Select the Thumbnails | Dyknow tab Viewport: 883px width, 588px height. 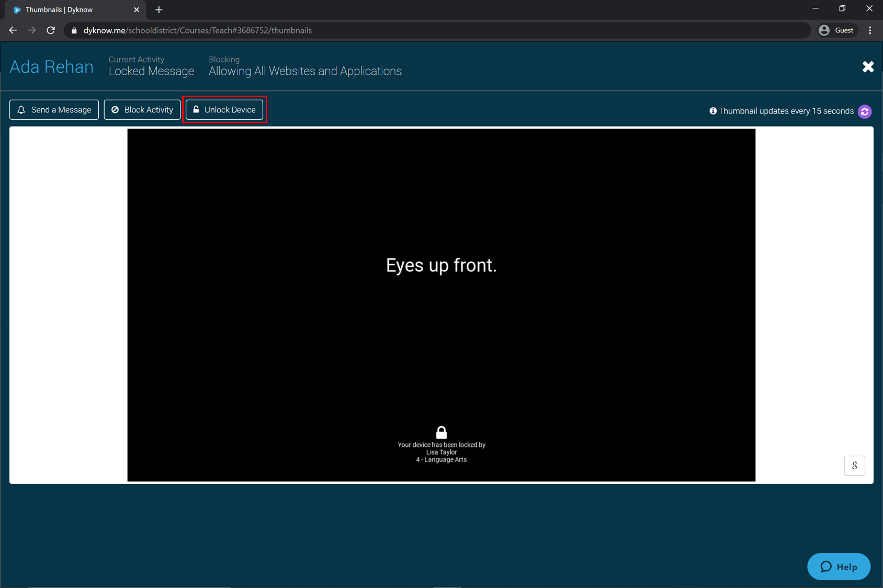click(76, 10)
